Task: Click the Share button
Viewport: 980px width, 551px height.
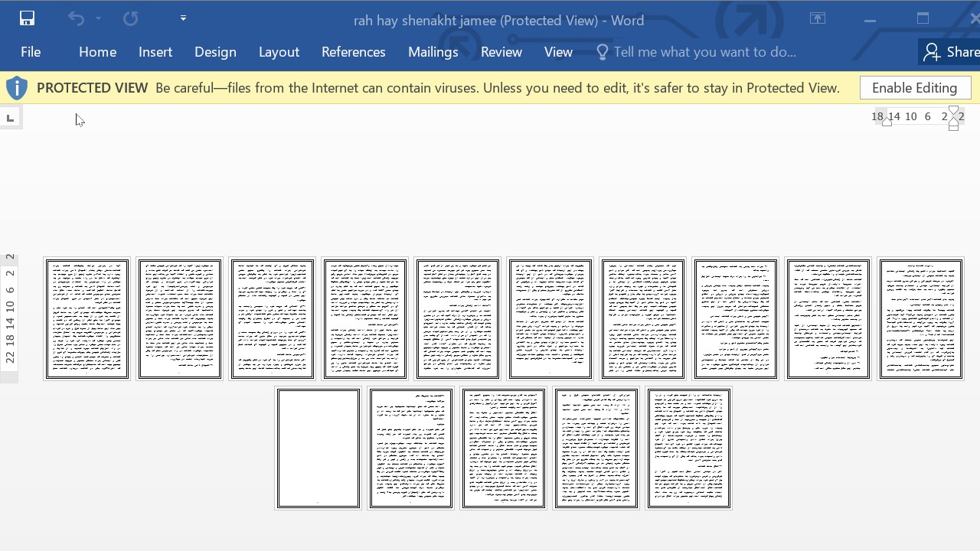Action: pyautogui.click(x=950, y=52)
